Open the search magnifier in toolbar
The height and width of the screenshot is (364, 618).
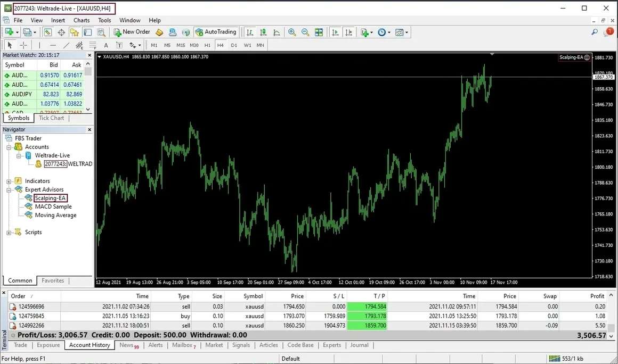point(595,32)
